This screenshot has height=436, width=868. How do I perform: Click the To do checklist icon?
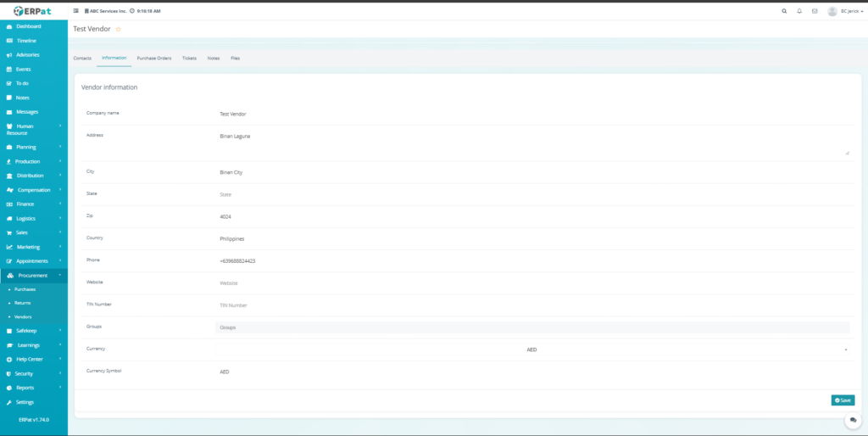click(9, 84)
